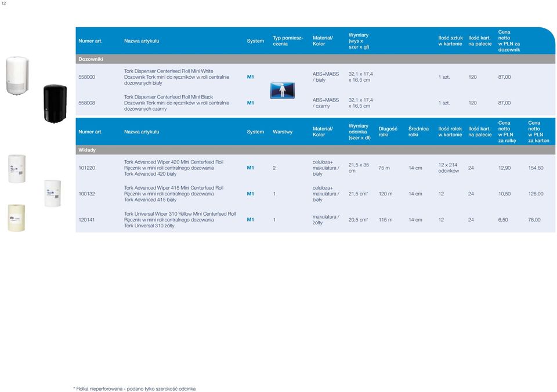Select article number 101220
The width and height of the screenshot is (557, 392).
pos(86,168)
